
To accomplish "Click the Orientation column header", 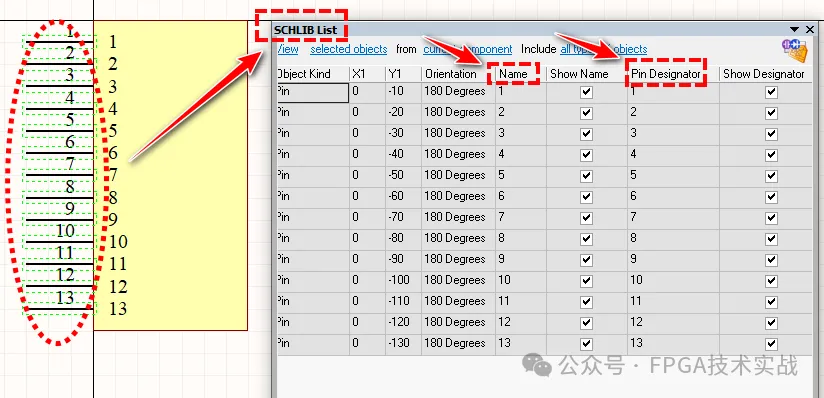I will click(458, 74).
